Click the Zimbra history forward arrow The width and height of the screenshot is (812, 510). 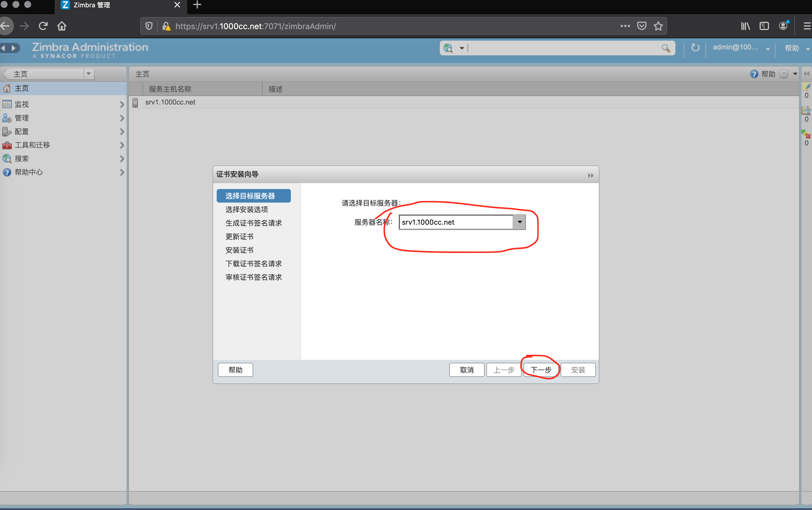pyautogui.click(x=14, y=48)
